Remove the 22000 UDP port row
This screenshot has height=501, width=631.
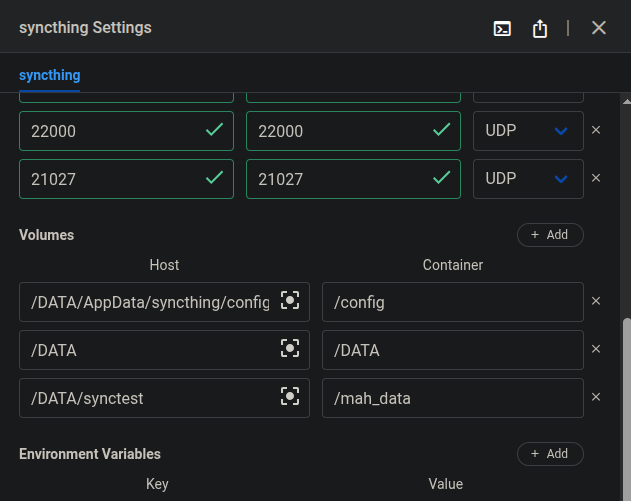click(596, 130)
